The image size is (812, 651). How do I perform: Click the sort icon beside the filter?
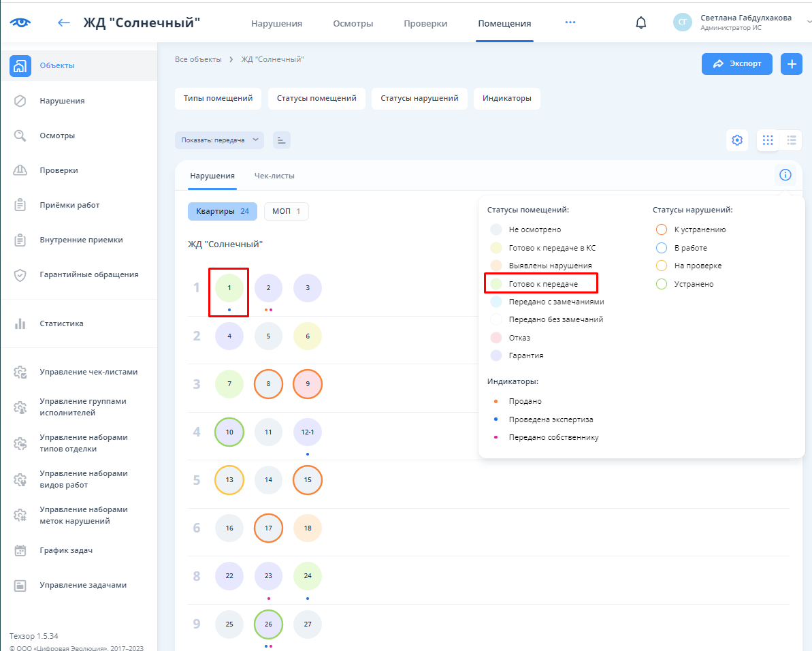point(282,140)
